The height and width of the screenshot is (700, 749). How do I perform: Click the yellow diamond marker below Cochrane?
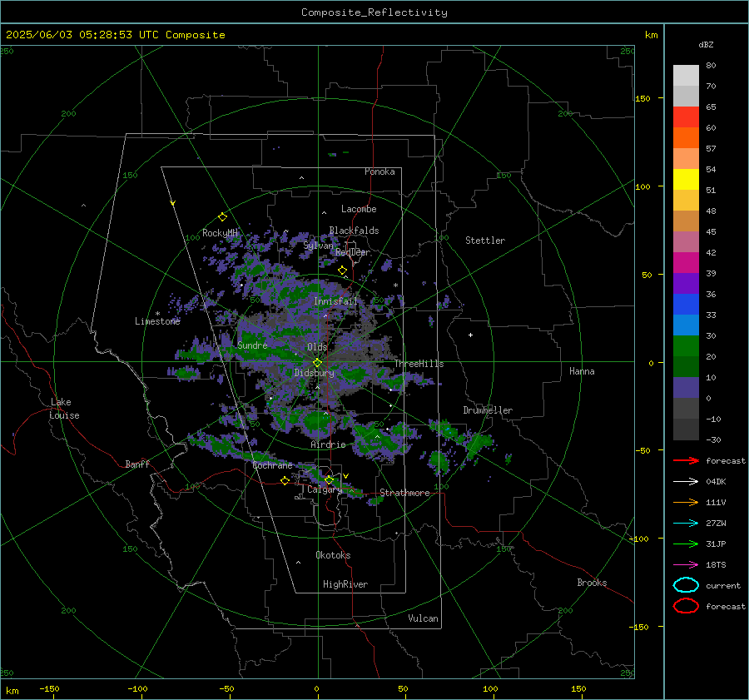[x=285, y=480]
